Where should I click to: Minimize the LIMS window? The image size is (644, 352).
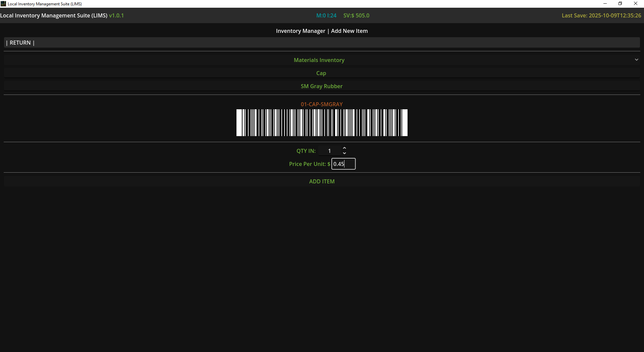click(605, 4)
